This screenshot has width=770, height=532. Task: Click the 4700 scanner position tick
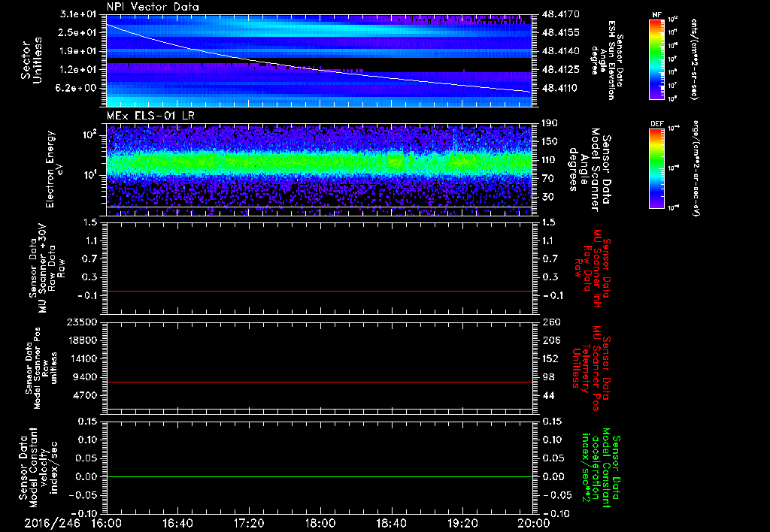pos(86,395)
